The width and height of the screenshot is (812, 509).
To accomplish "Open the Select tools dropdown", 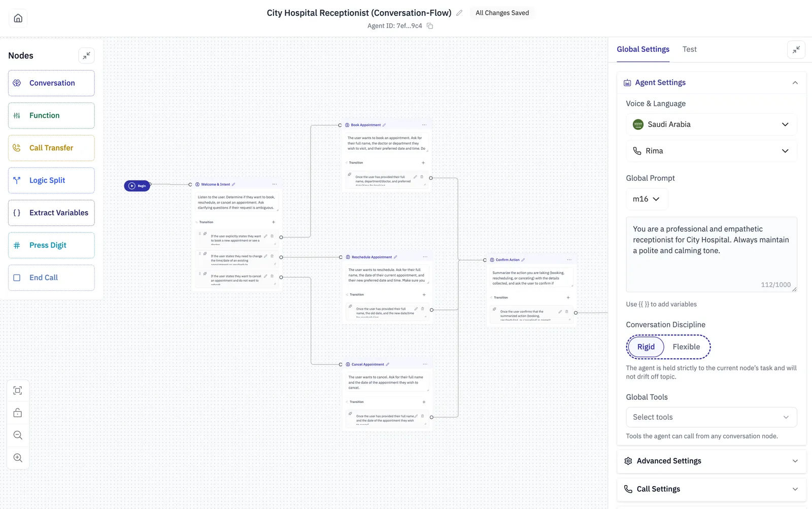I will click(x=712, y=417).
